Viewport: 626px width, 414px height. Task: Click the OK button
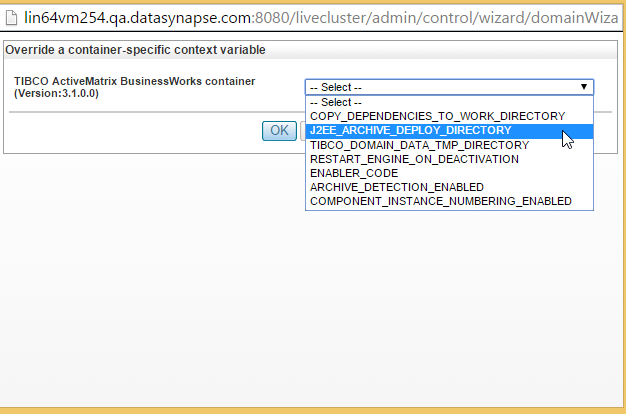point(279,131)
